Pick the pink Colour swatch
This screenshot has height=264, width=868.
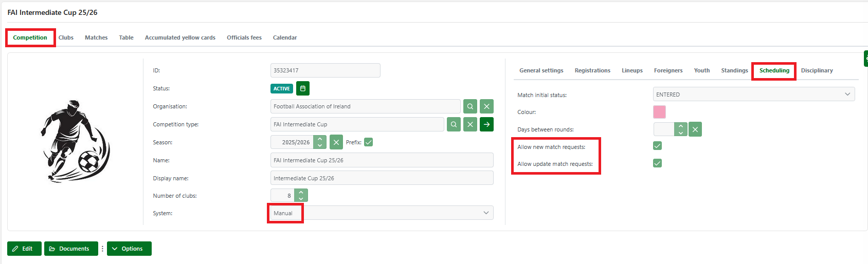tap(659, 112)
